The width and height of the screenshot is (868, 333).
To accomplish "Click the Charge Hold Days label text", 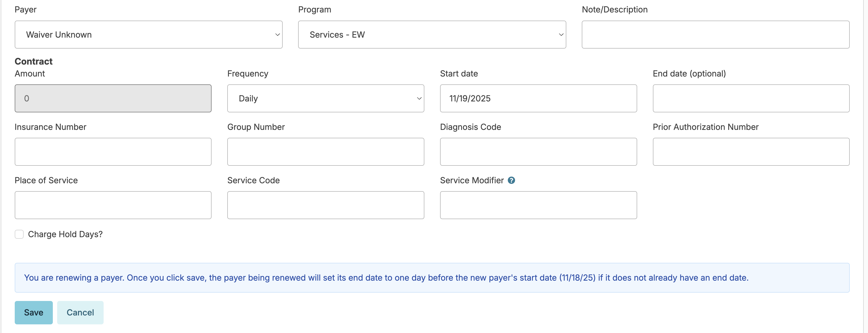I will [x=65, y=234].
